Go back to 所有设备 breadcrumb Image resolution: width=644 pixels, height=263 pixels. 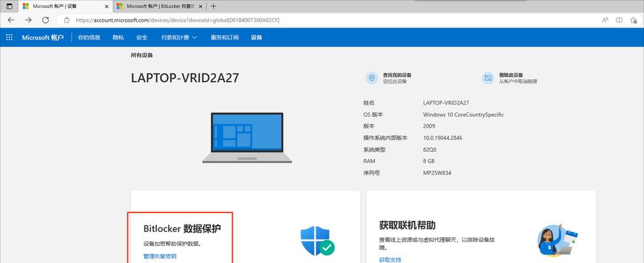(x=142, y=55)
